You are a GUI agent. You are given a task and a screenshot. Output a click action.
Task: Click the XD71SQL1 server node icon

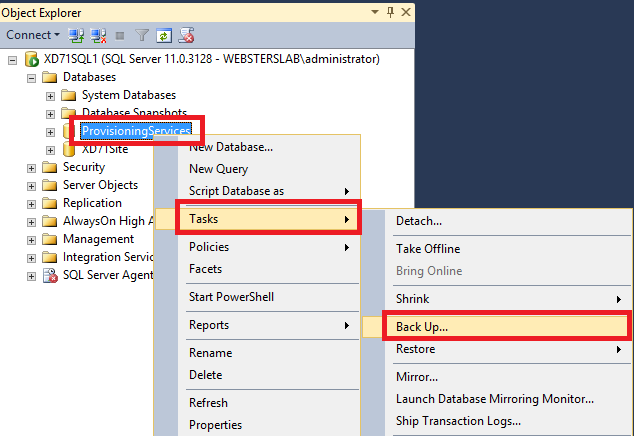pyautogui.click(x=31, y=59)
